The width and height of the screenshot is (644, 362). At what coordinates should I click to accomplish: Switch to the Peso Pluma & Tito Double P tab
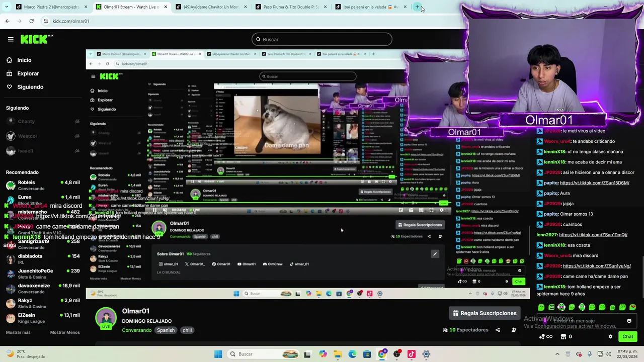coord(290,7)
